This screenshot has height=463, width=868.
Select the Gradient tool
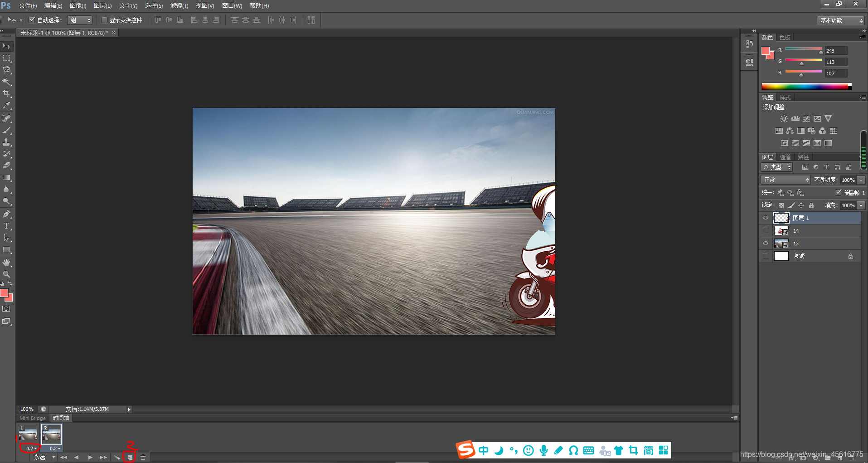tap(7, 177)
